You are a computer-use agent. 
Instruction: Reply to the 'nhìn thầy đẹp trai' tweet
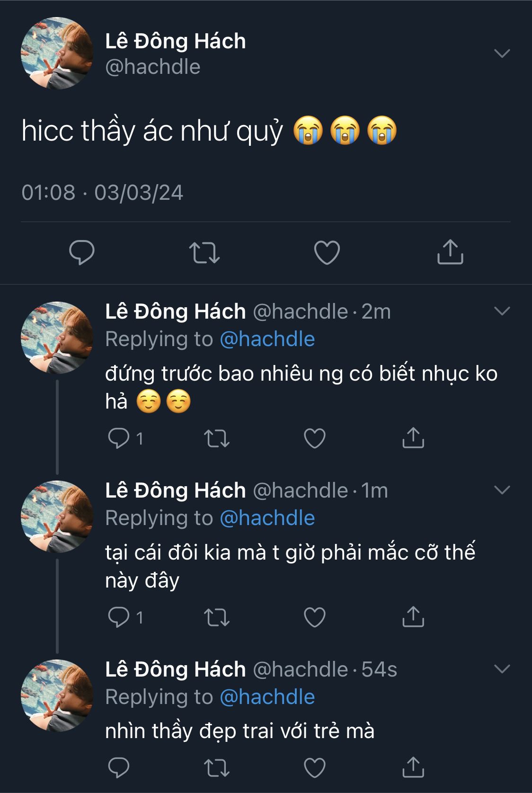[x=119, y=767]
